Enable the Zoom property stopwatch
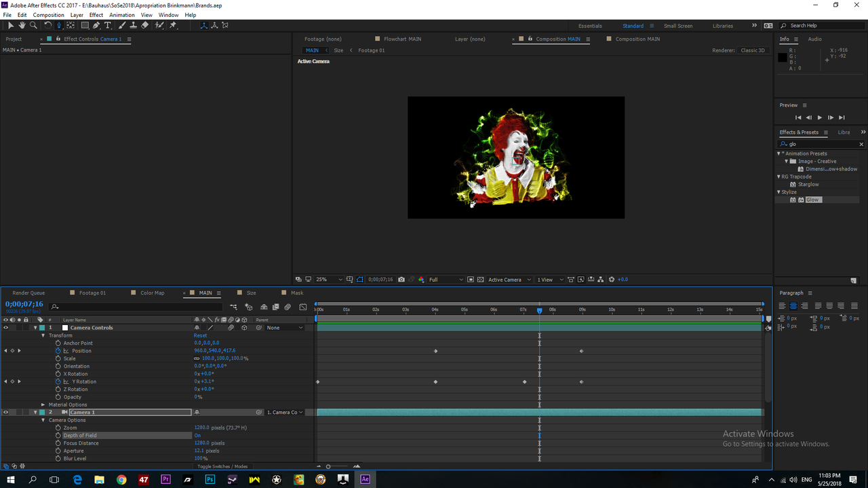This screenshot has height=488, width=868. 58,428
